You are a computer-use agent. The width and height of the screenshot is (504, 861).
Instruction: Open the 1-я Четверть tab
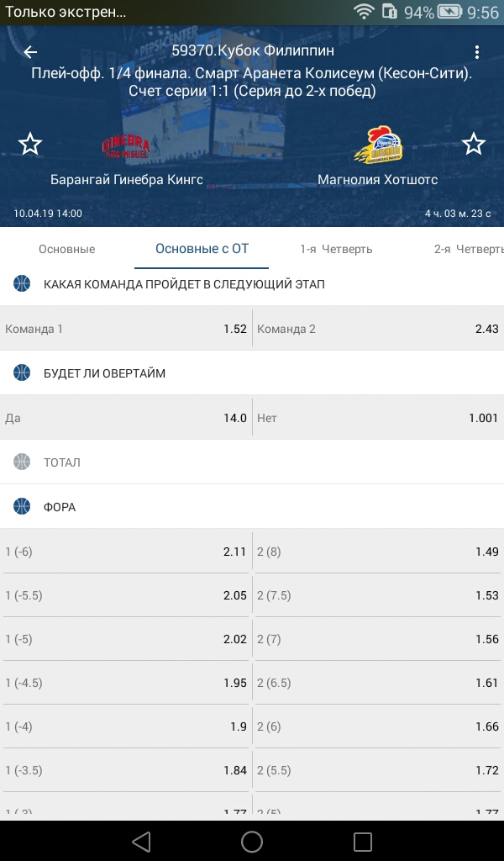[336, 249]
